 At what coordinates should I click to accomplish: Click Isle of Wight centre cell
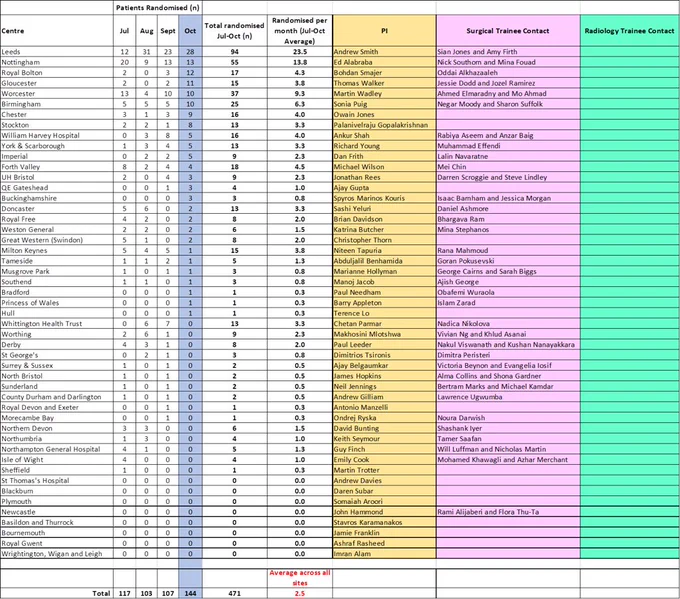(x=57, y=459)
